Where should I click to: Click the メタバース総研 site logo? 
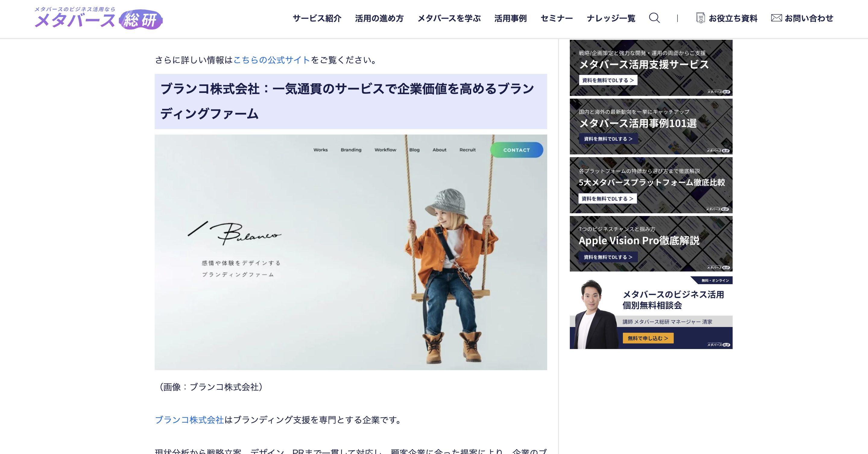tap(98, 18)
